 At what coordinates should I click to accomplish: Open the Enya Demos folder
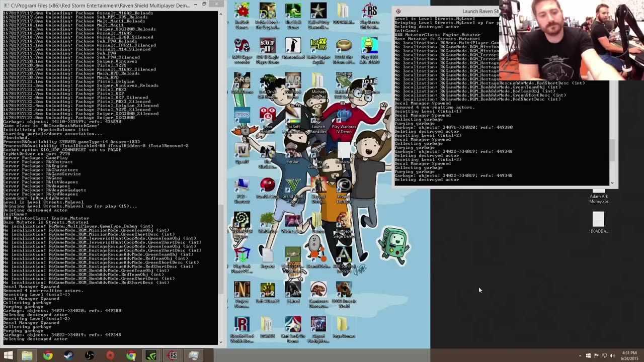[x=344, y=328]
